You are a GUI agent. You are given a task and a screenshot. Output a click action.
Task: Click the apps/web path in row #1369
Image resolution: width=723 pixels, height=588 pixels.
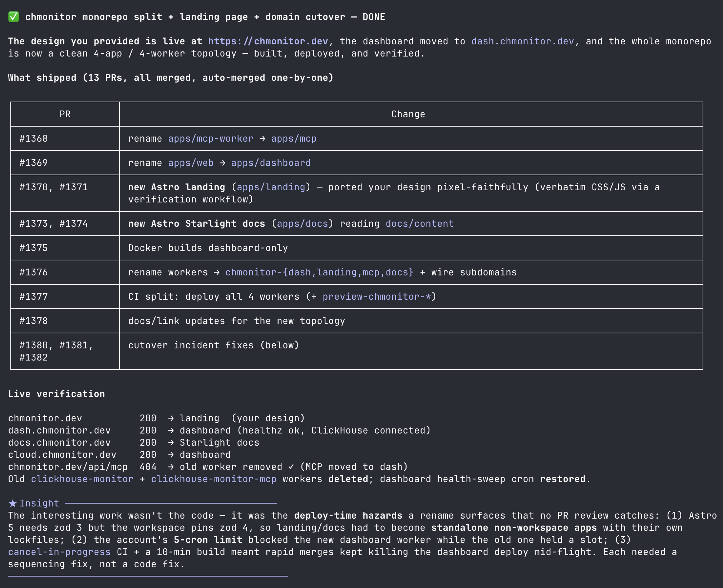pyautogui.click(x=191, y=163)
